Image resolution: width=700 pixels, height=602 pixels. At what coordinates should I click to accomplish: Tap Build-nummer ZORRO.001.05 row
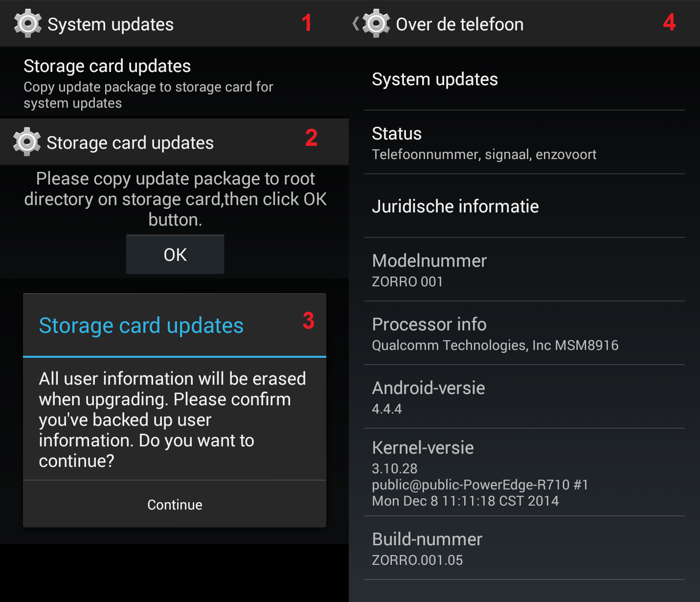point(524,548)
